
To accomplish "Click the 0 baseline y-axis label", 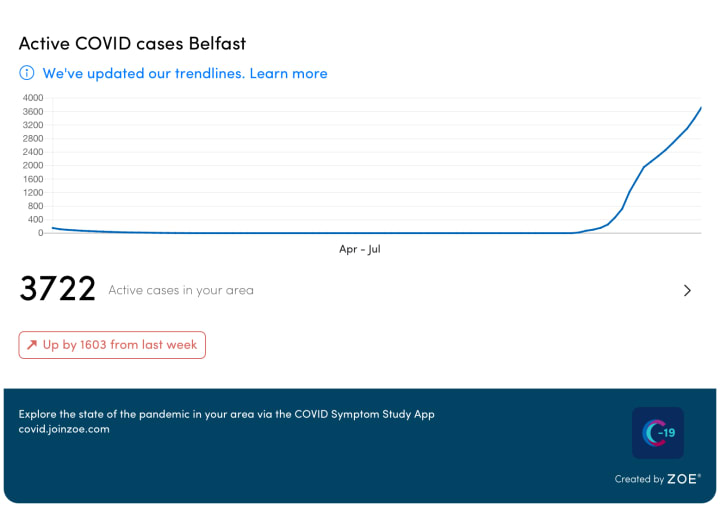I will tap(40, 233).
